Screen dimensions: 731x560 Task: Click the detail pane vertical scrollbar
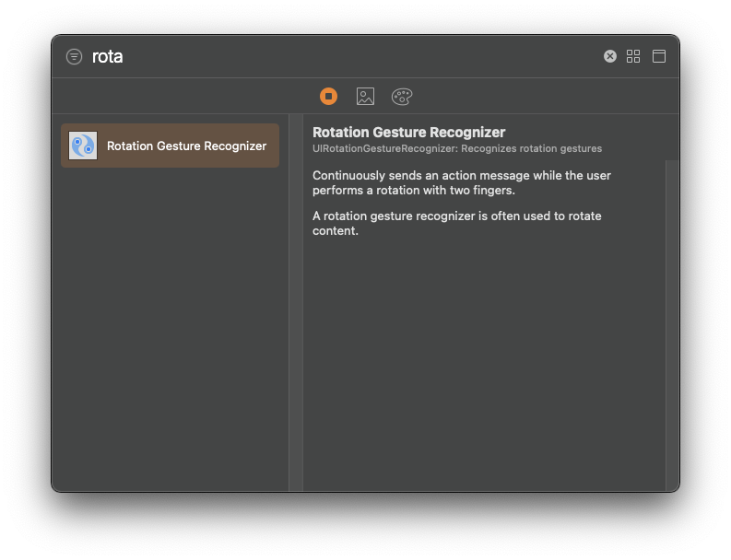pyautogui.click(x=672, y=325)
